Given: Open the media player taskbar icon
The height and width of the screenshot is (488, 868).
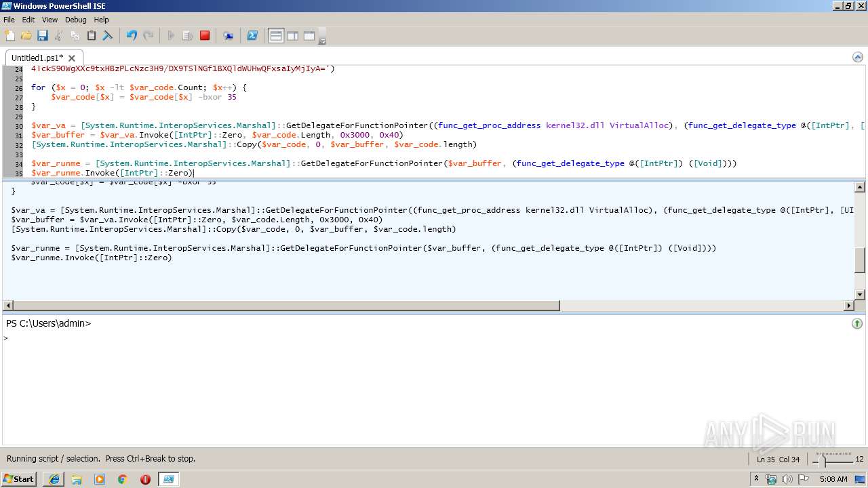Looking at the screenshot, I should point(100,479).
